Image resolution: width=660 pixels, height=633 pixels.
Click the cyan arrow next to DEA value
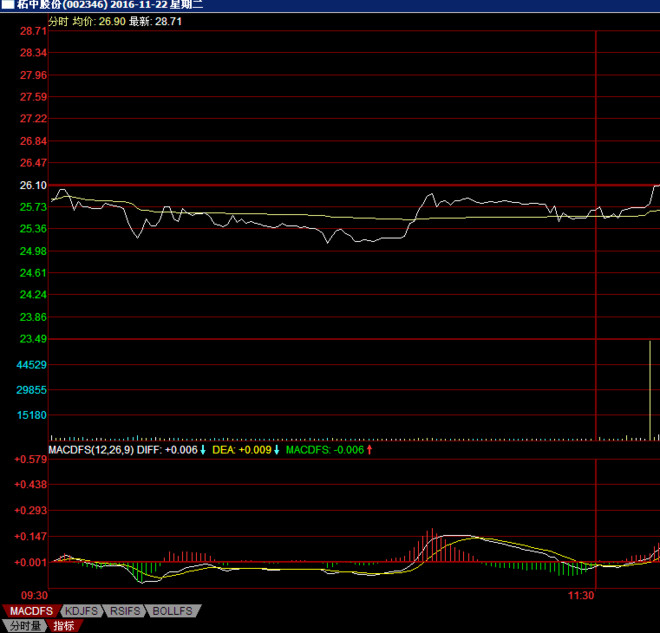[277, 450]
